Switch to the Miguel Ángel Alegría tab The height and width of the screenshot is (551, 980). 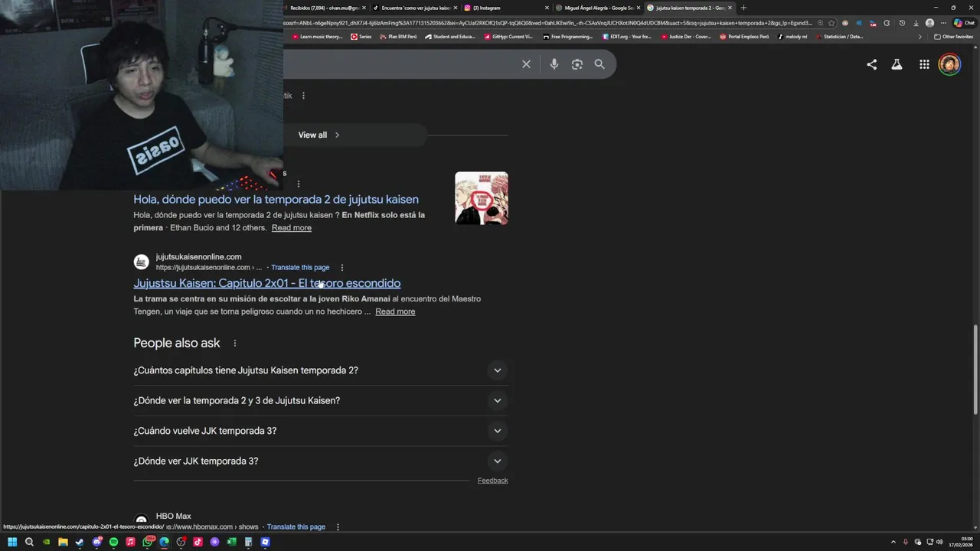(x=598, y=8)
